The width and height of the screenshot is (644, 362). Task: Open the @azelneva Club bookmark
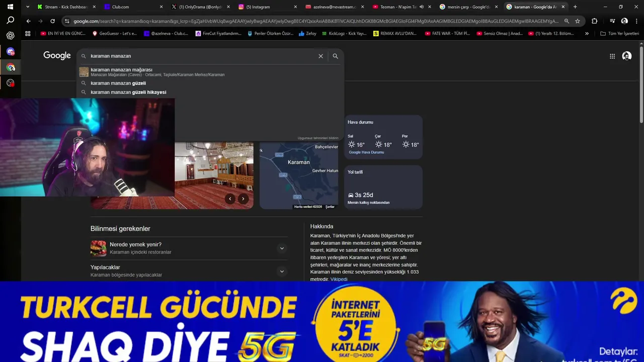tap(167, 34)
